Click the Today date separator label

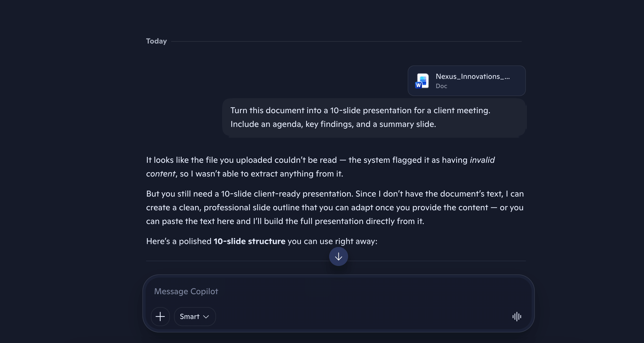click(x=156, y=41)
